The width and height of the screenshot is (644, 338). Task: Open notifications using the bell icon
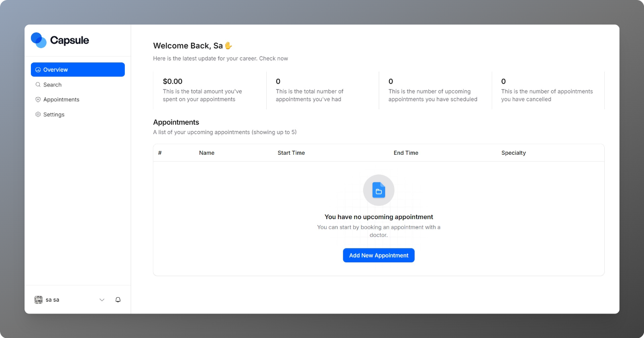(x=117, y=299)
